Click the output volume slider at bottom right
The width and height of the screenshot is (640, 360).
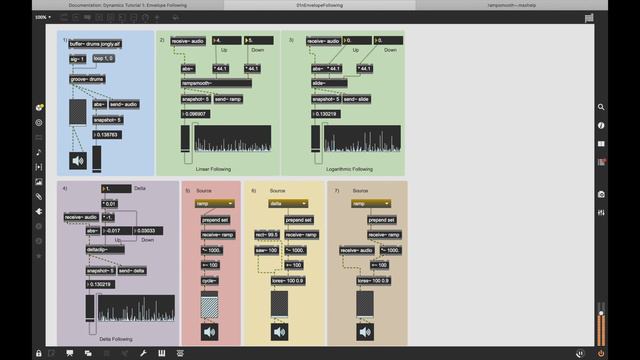pyautogui.click(x=601, y=324)
